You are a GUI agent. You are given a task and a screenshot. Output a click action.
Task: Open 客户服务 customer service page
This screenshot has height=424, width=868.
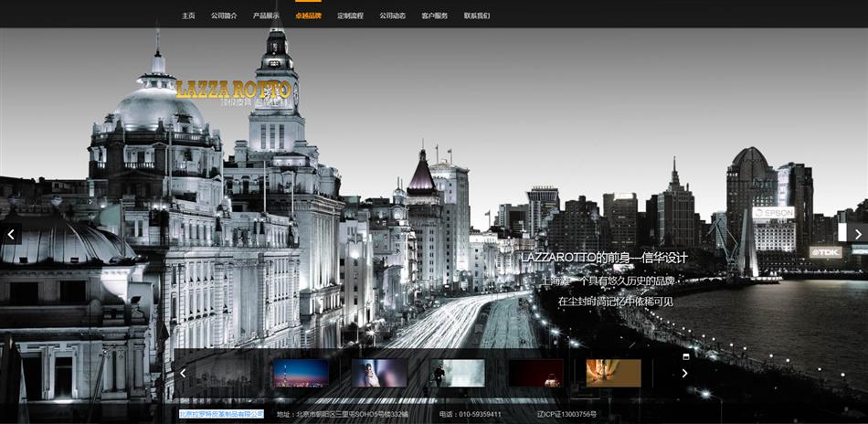coord(435,16)
